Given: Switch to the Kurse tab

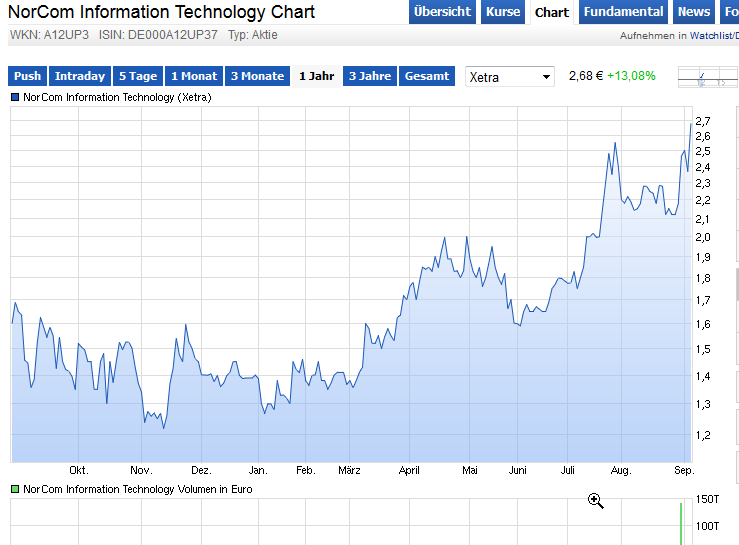Looking at the screenshot, I should click(x=503, y=12).
